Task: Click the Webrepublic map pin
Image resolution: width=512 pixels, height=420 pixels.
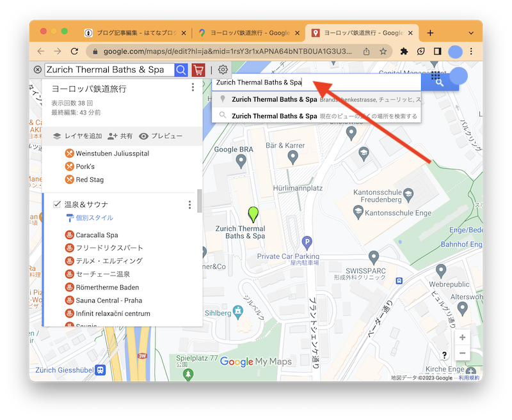Action: click(441, 271)
